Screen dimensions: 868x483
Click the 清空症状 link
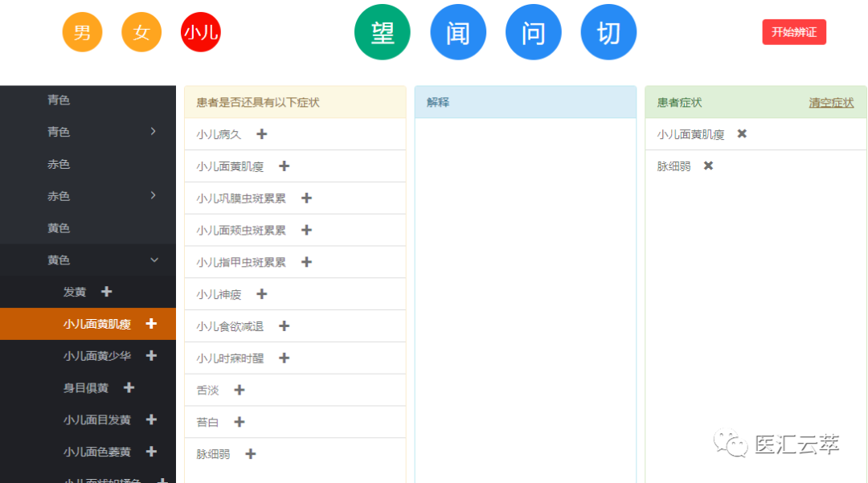(831, 102)
